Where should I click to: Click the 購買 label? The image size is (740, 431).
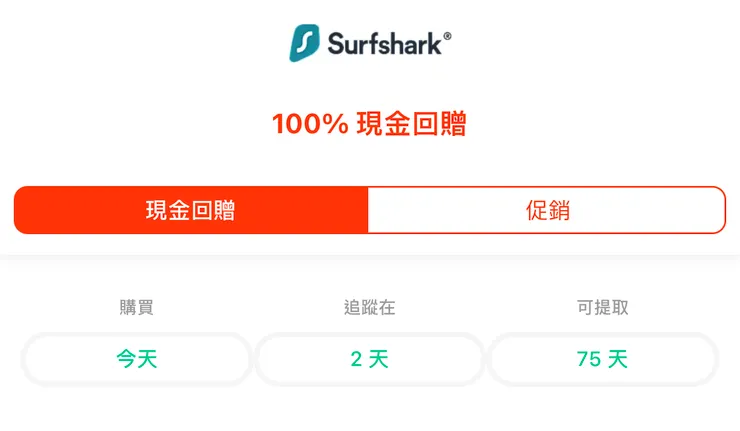tap(136, 308)
